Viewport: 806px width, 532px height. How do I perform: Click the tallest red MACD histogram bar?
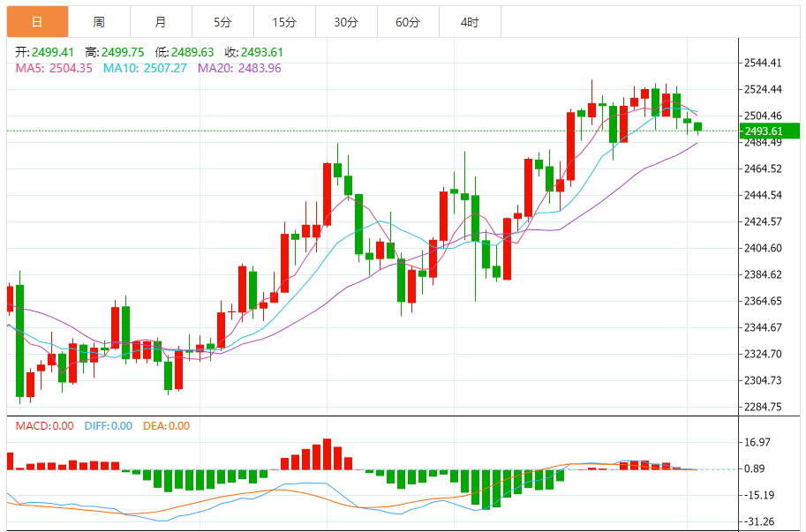[x=327, y=454]
